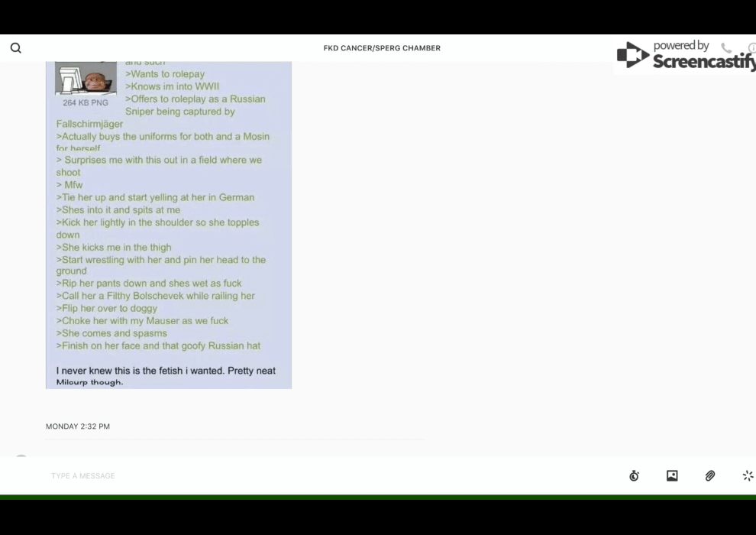Image resolution: width=756 pixels, height=535 pixels.
Task: Send a ping using the burst icon
Action: pos(748,476)
